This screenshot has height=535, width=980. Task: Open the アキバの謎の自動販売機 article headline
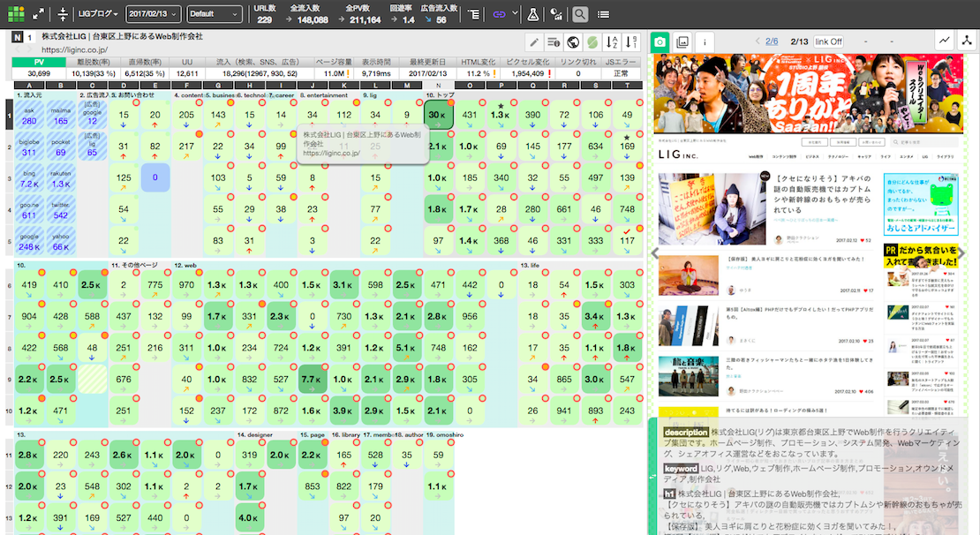pyautogui.click(x=823, y=193)
